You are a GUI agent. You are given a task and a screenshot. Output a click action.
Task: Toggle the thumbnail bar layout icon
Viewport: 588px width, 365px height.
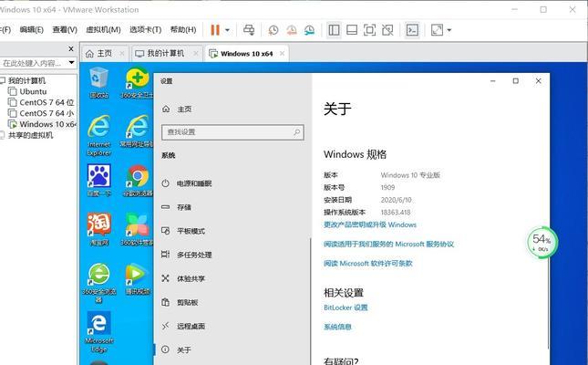(x=352, y=30)
